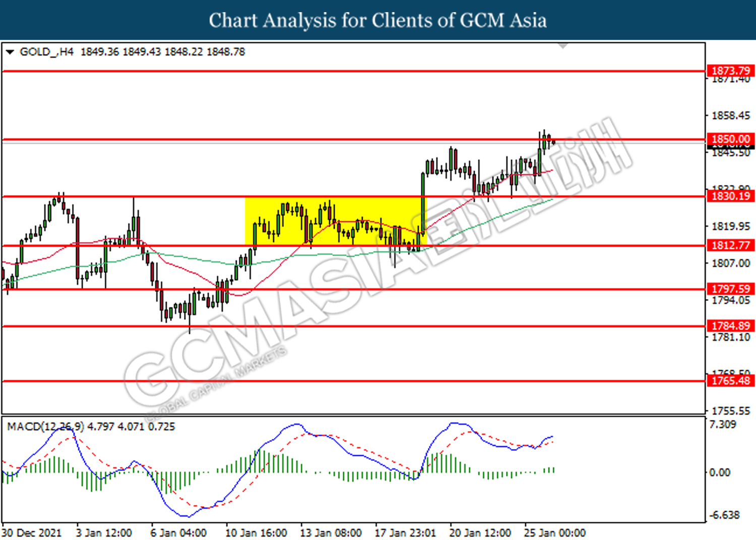
Task: Click the 25 Jan 00:00 date label
Action: pyautogui.click(x=555, y=533)
